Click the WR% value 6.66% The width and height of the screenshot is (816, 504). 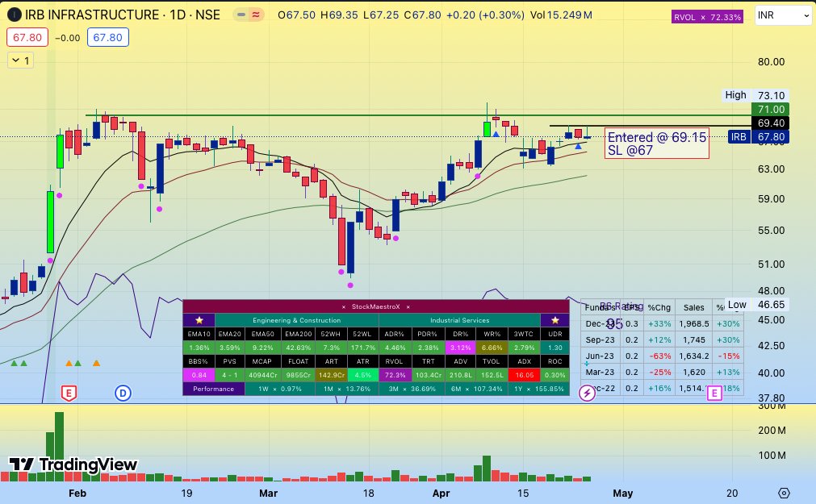tap(492, 348)
